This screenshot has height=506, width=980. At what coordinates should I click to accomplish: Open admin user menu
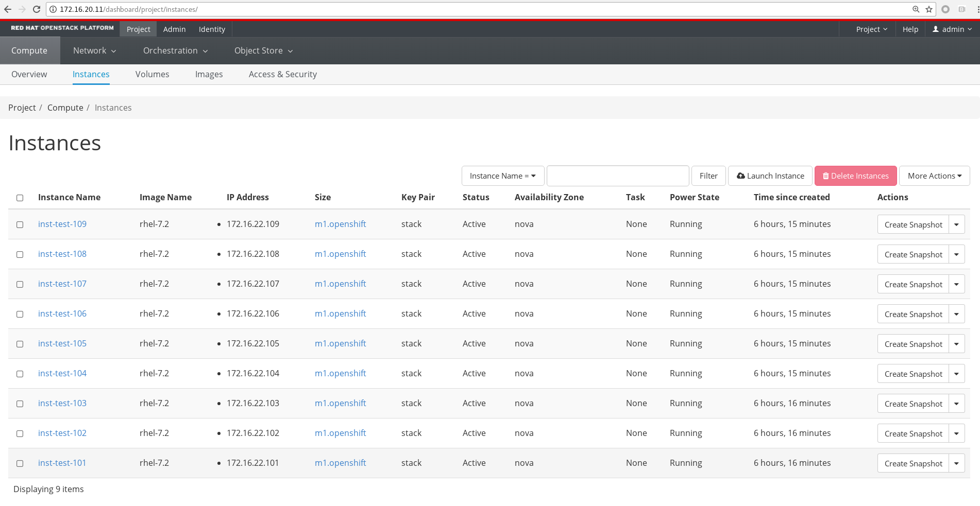click(952, 29)
